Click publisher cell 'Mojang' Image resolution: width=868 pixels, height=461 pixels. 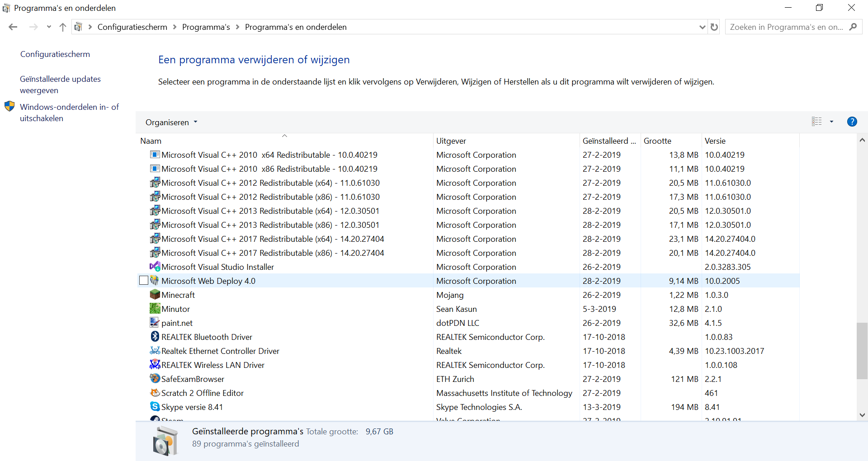click(450, 295)
